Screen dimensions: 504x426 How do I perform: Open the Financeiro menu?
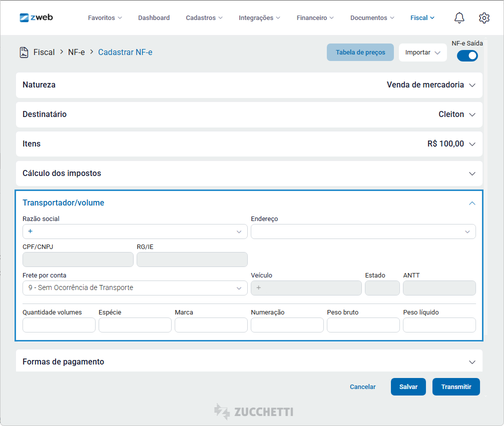tap(315, 18)
